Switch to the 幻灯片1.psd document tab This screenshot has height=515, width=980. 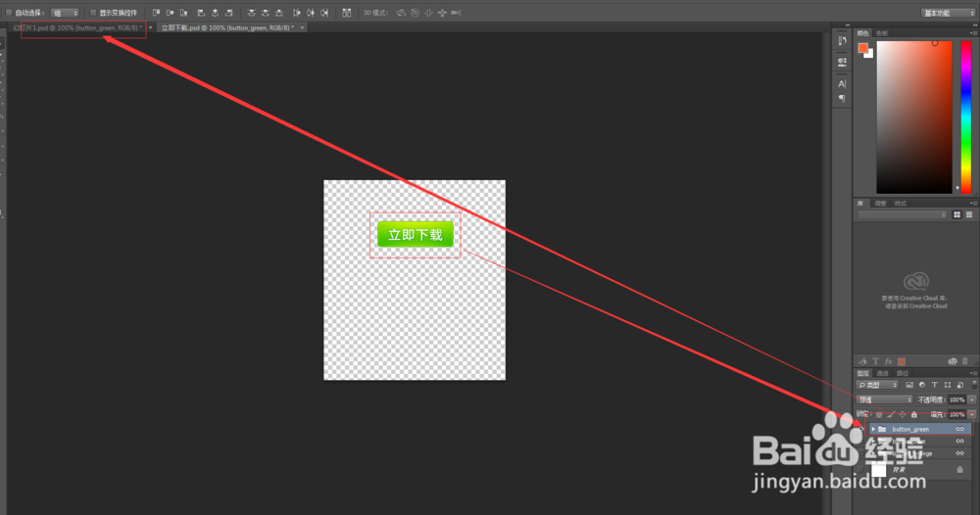click(x=78, y=27)
